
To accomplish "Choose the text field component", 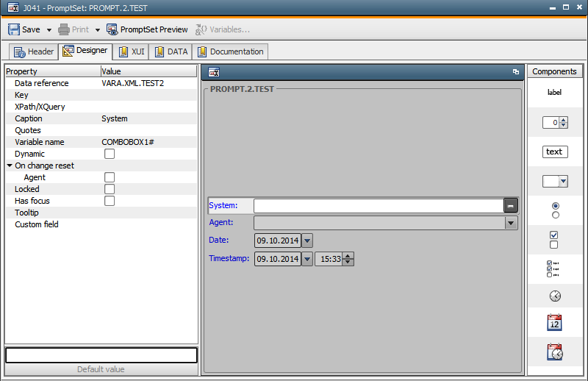I will pos(555,152).
